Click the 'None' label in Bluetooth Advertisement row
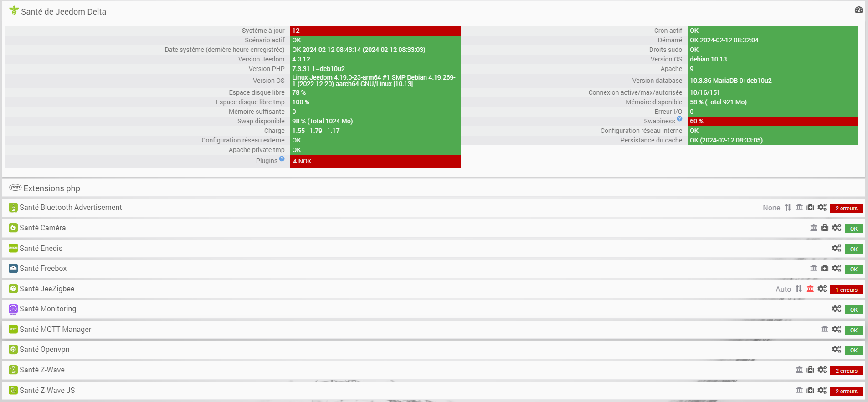The height and width of the screenshot is (402, 868). [x=771, y=208]
